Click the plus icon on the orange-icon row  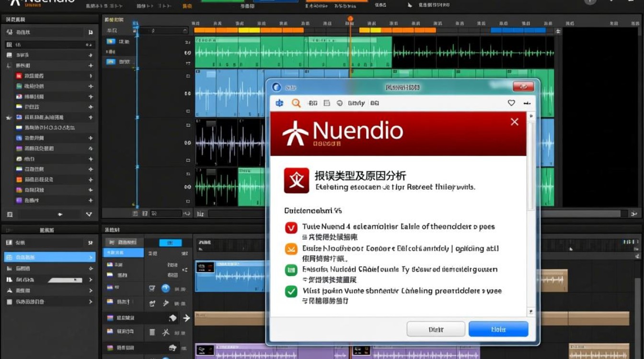click(91, 179)
